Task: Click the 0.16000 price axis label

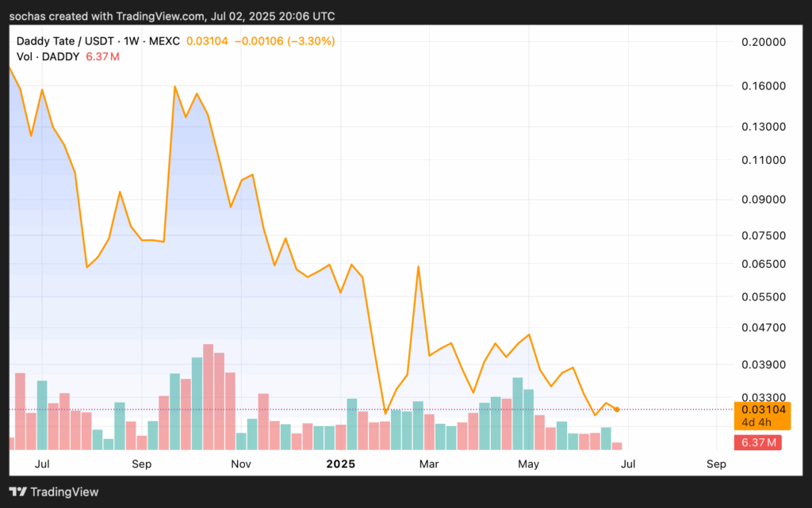Action: pos(764,86)
